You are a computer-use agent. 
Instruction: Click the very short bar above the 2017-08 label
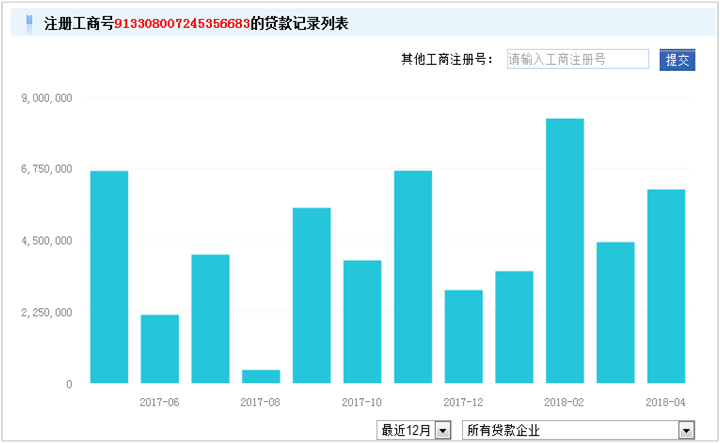click(x=261, y=376)
